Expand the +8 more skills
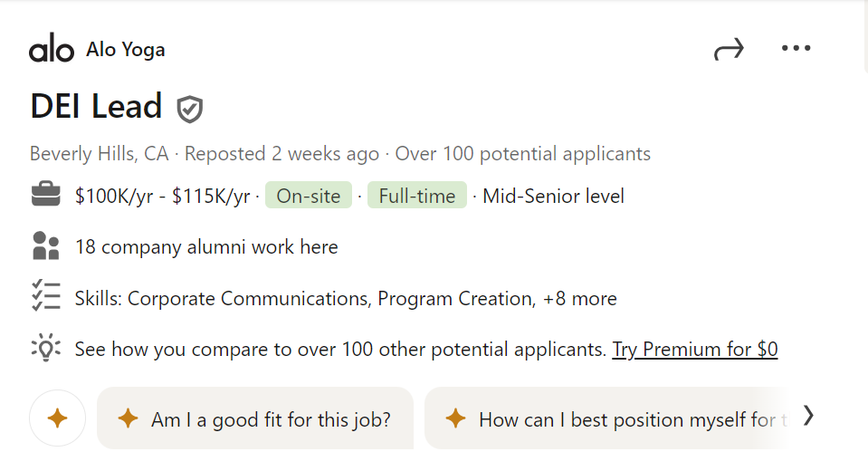868x471 pixels. [x=579, y=298]
